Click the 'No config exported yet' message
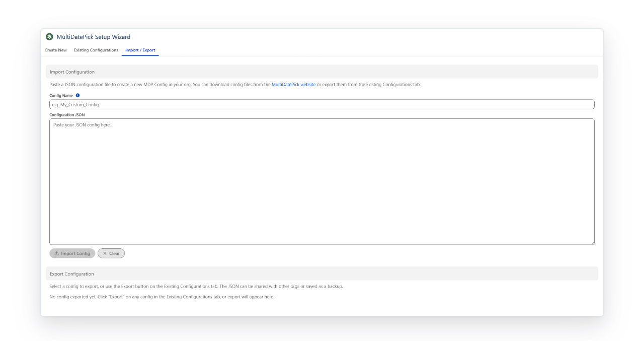 coord(162,297)
